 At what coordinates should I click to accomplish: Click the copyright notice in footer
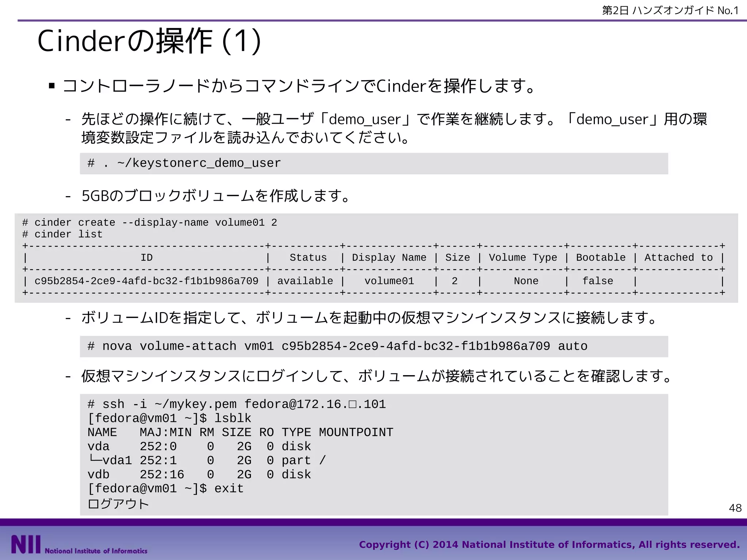coord(549,545)
